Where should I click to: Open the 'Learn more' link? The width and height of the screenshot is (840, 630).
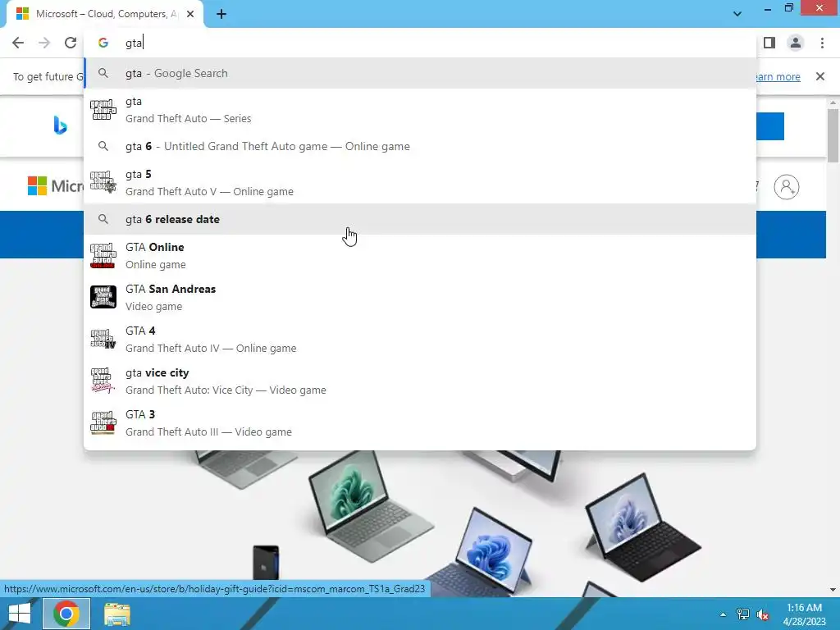tap(778, 76)
